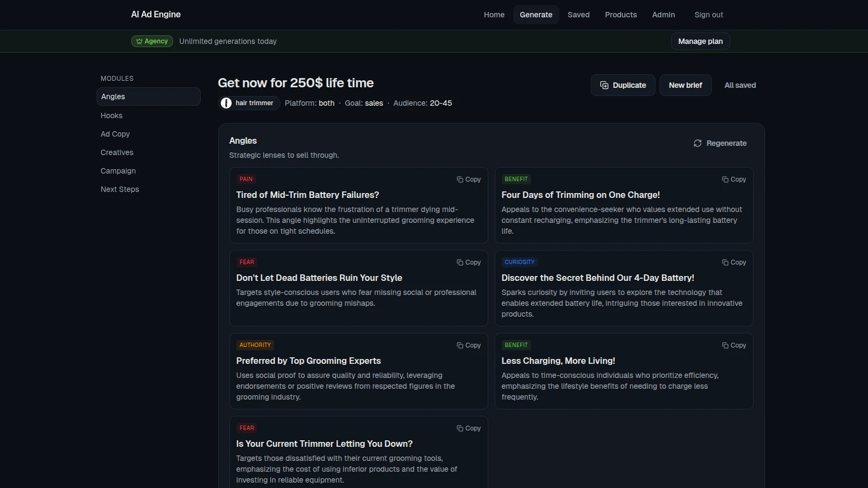
Task: Click the PAIN tag label
Action: click(x=246, y=179)
